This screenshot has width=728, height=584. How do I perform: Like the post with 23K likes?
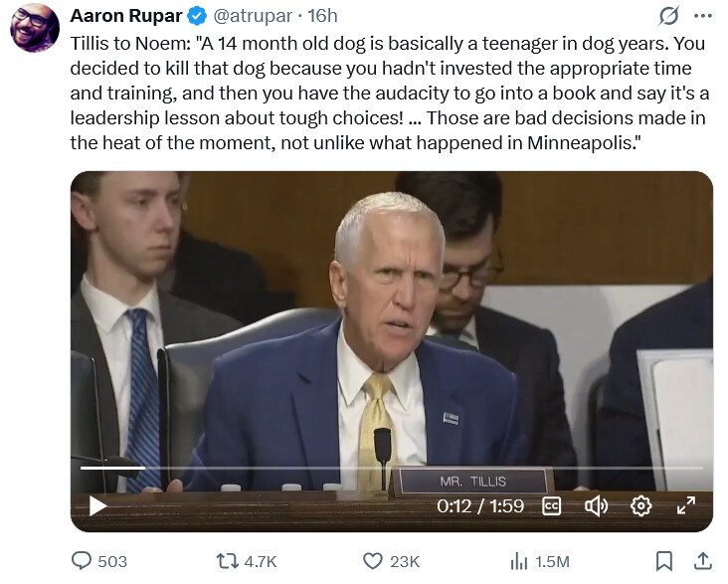tap(391, 561)
